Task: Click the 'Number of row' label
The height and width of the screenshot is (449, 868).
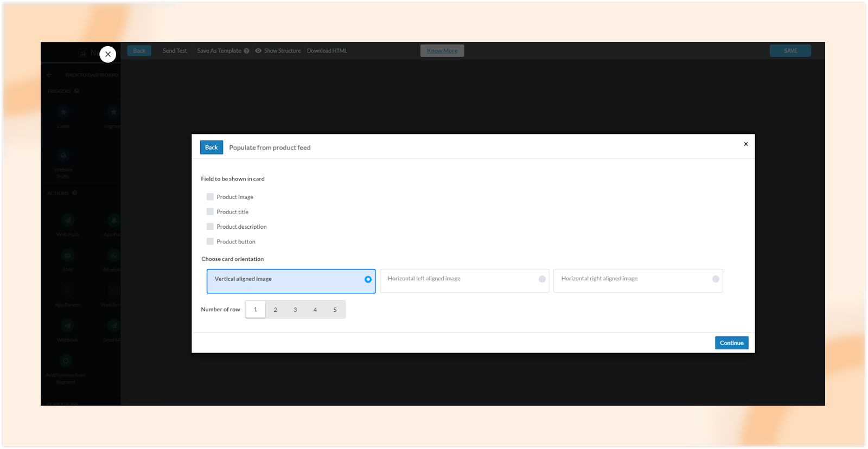Action: point(220,310)
